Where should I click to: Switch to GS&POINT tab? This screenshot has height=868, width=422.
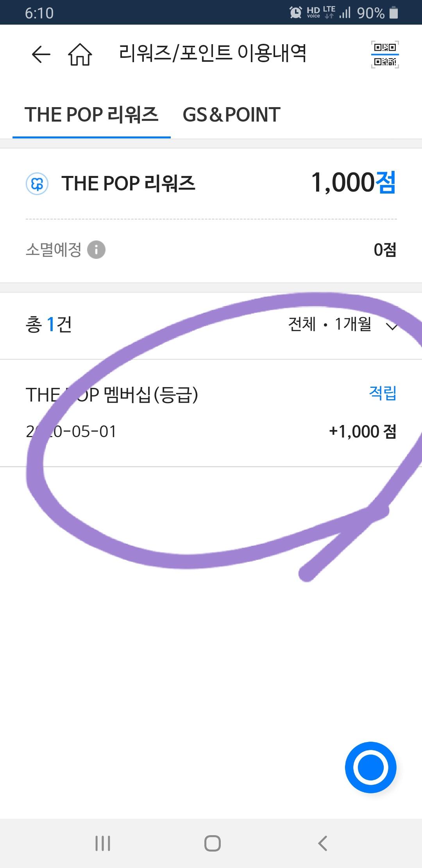tap(231, 115)
